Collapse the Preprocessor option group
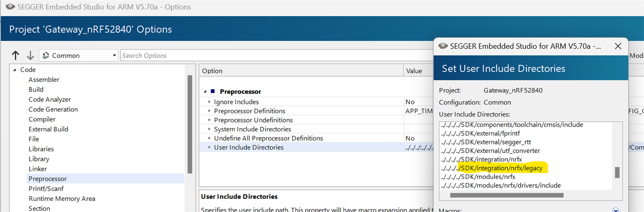 pyautogui.click(x=206, y=92)
